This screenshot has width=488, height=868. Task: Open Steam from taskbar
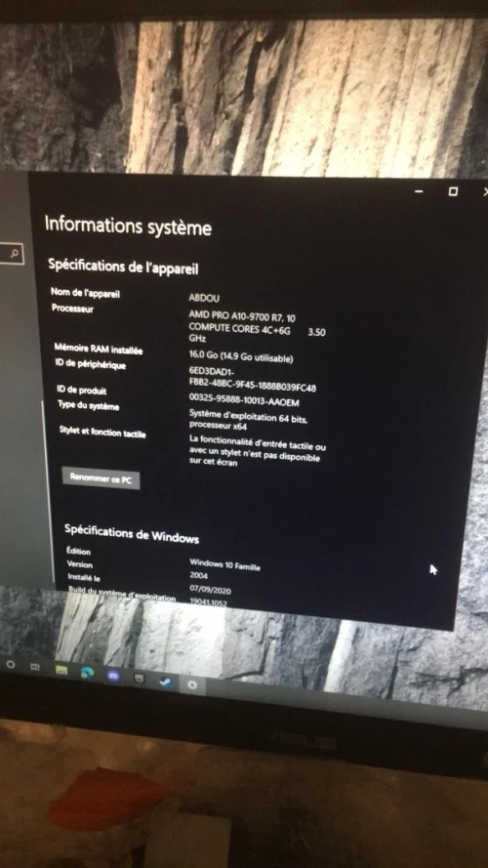[x=165, y=682]
